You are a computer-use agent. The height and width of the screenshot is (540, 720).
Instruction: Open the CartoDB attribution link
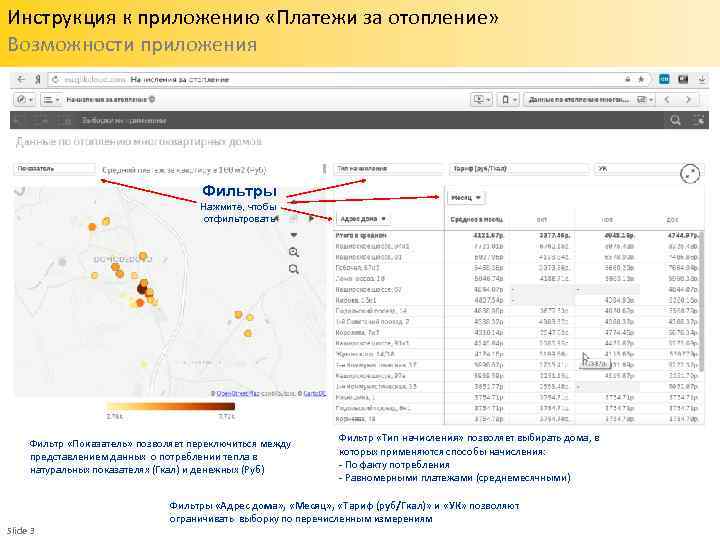[x=315, y=394]
